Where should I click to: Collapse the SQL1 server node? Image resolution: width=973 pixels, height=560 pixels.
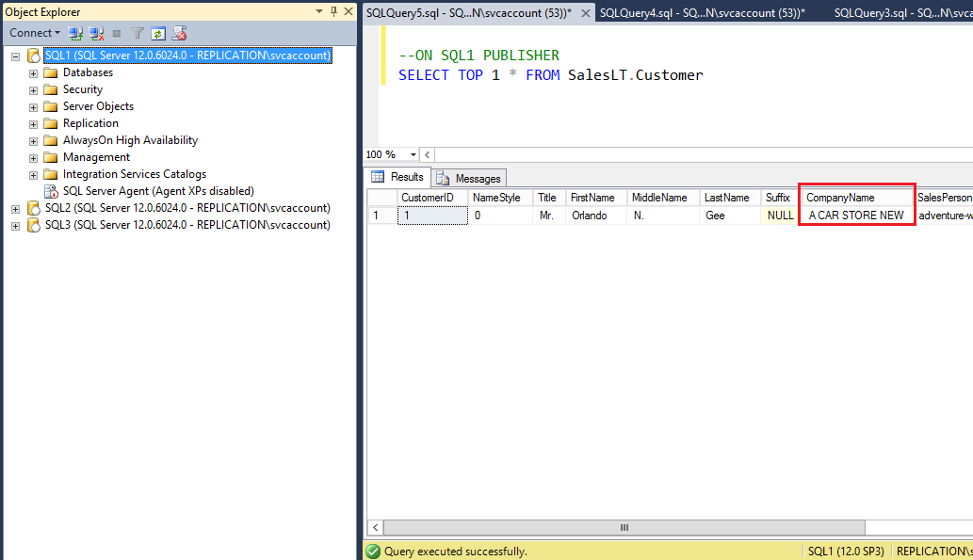(x=15, y=56)
